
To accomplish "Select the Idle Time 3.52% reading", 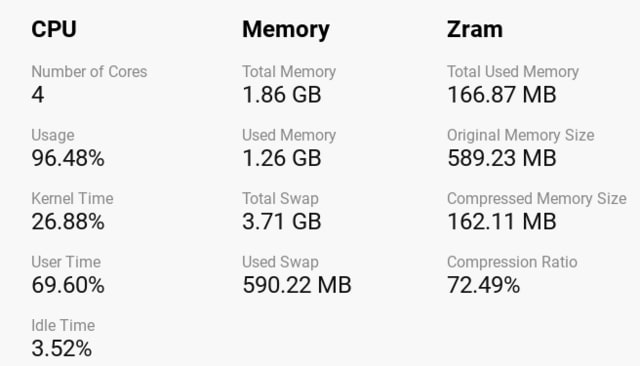I will pos(62,348).
